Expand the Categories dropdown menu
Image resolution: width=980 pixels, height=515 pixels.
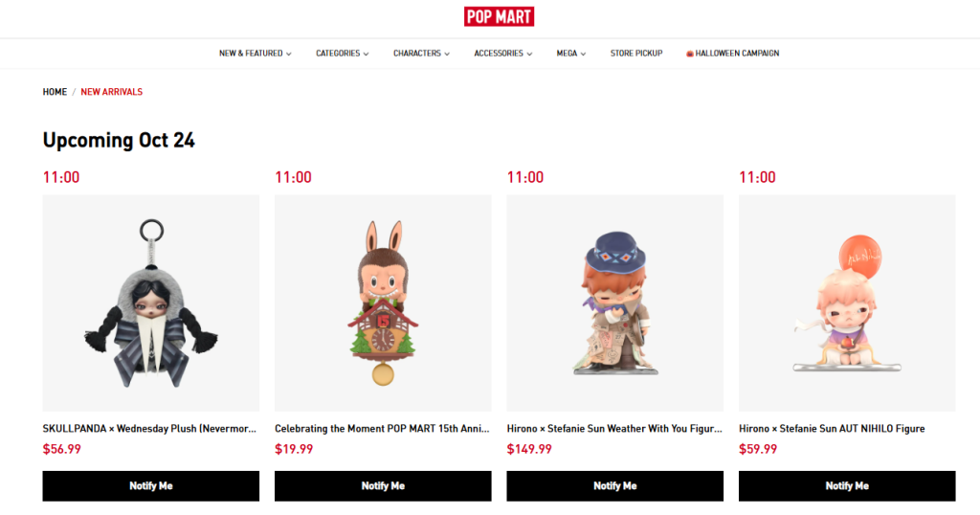[342, 53]
